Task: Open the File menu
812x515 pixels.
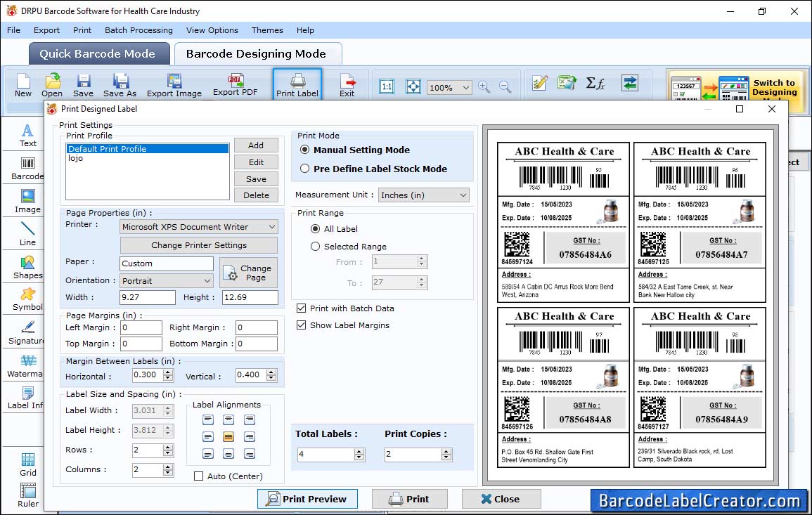Action: coord(13,30)
